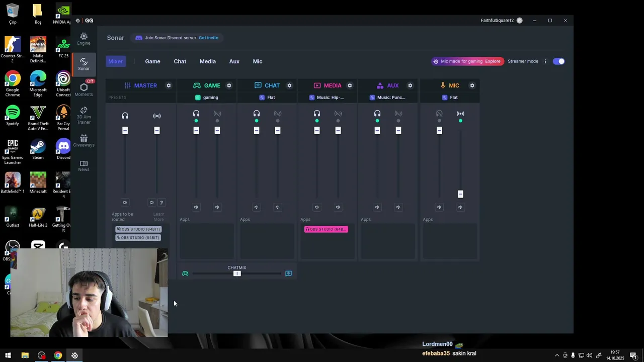Click the ChatMix game controller icon
This screenshot has height=362, width=644.
coord(185,274)
